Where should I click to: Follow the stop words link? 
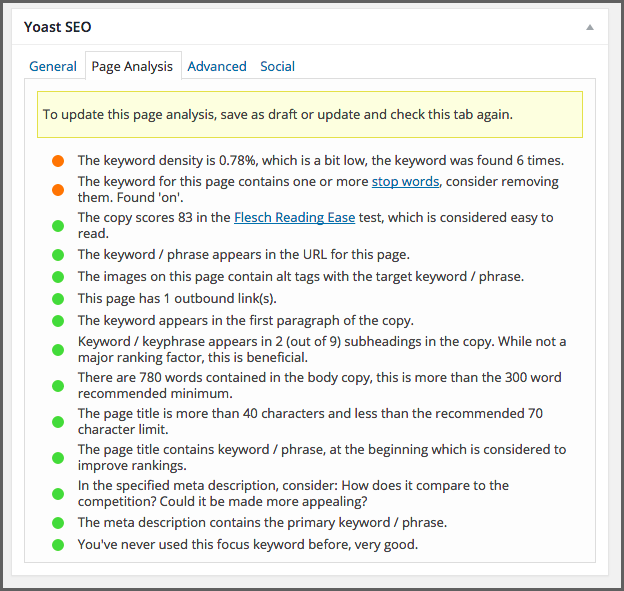[x=405, y=181]
